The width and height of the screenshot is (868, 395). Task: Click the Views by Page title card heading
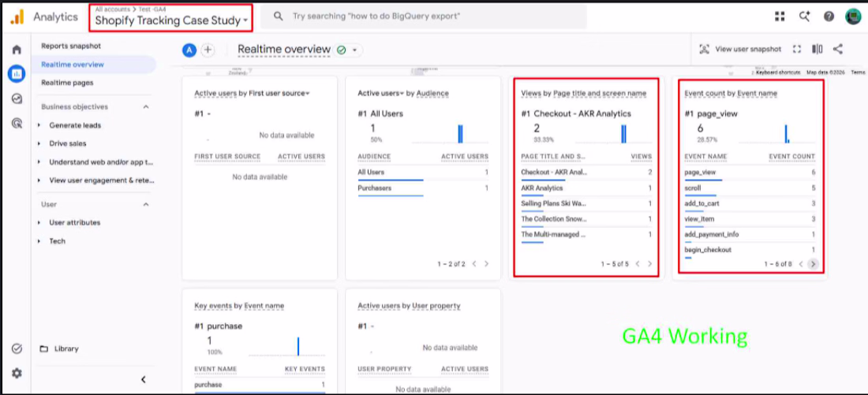tap(583, 94)
